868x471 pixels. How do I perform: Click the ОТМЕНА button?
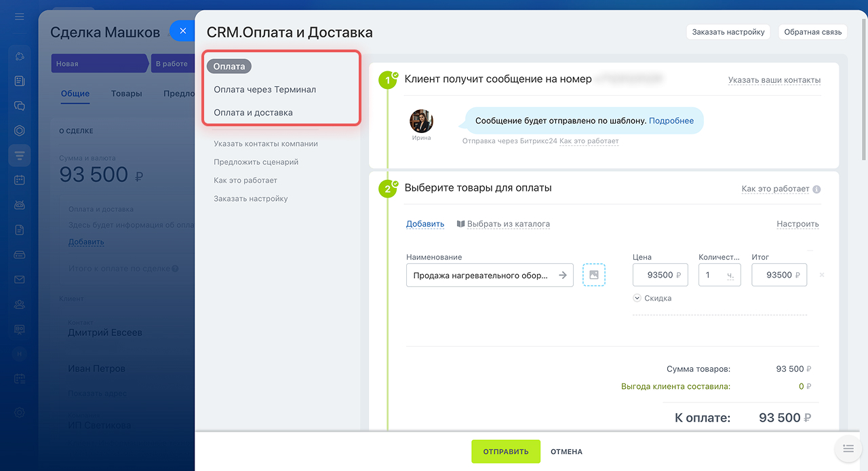click(x=566, y=451)
